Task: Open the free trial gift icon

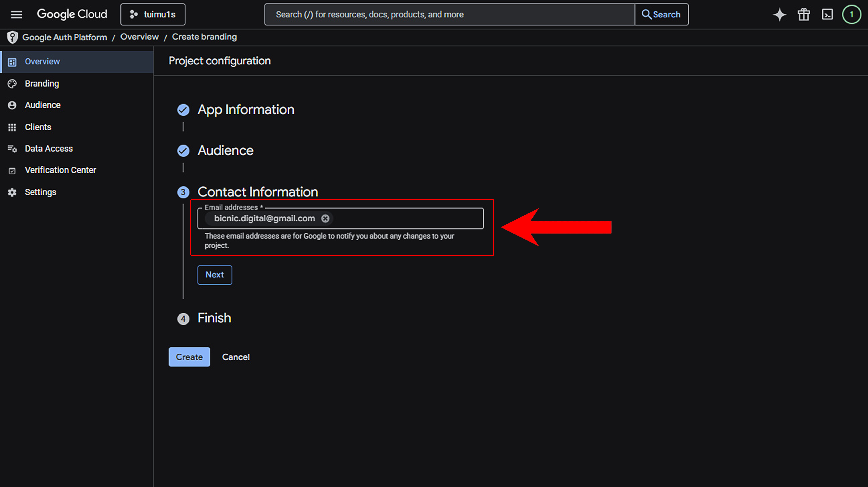Action: pos(803,14)
